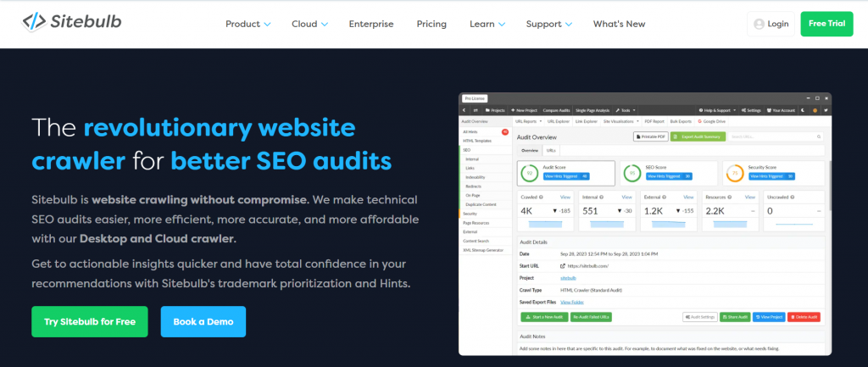The width and height of the screenshot is (868, 367).
Task: Click the Twitter bird icon in app toolbar
Action: click(x=825, y=110)
